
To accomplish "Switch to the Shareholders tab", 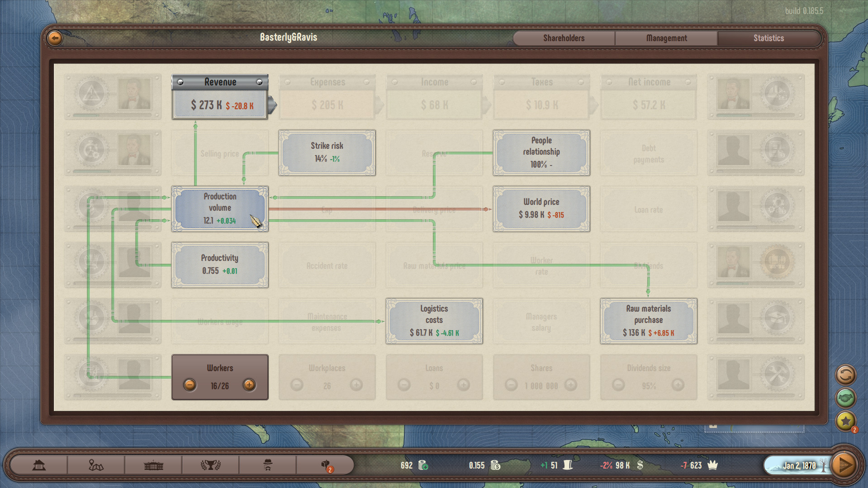I will [x=563, y=38].
